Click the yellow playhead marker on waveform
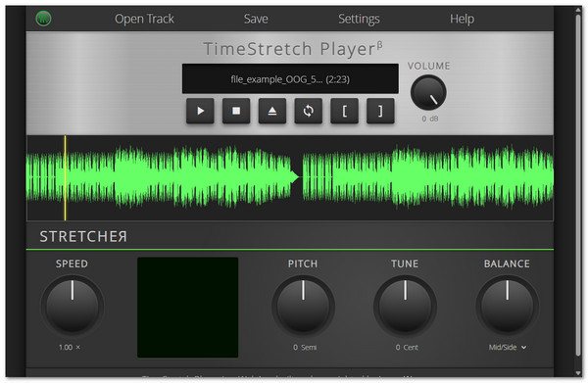Screen dimensions: 588x383 pos(65,178)
